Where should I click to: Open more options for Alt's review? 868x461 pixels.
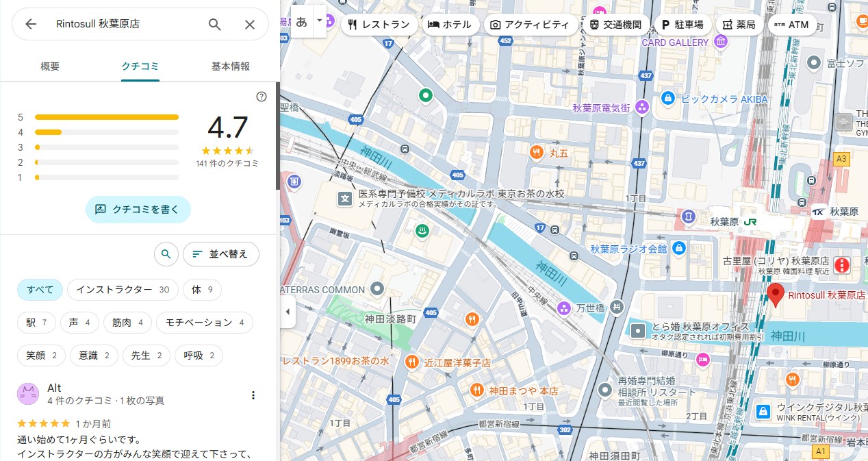[253, 395]
